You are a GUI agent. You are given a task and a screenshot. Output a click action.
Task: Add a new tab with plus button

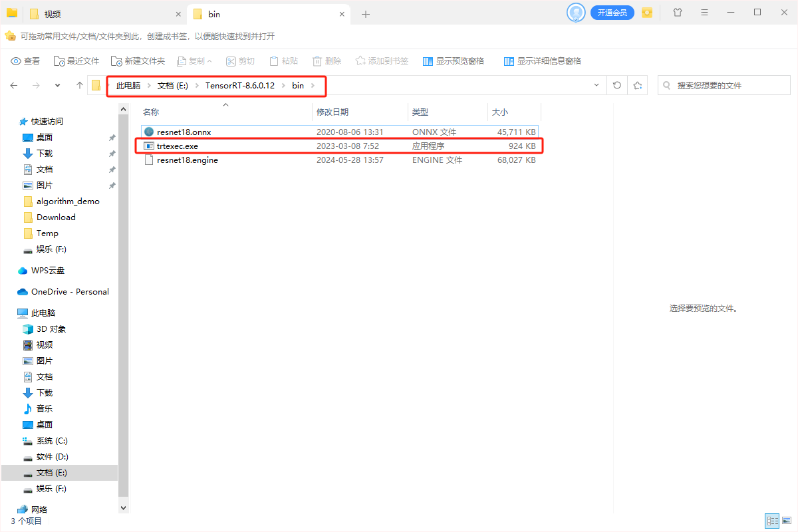[x=366, y=14]
